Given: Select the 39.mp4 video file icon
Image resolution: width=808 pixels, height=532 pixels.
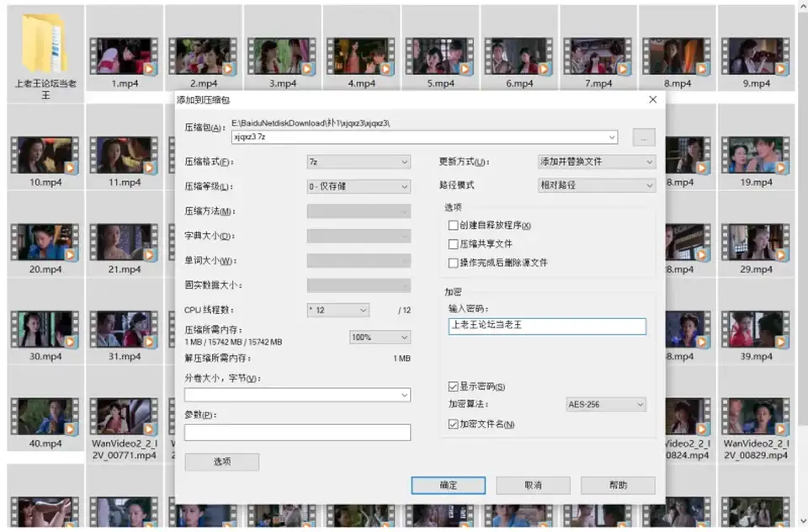Looking at the screenshot, I should pyautogui.click(x=756, y=330).
